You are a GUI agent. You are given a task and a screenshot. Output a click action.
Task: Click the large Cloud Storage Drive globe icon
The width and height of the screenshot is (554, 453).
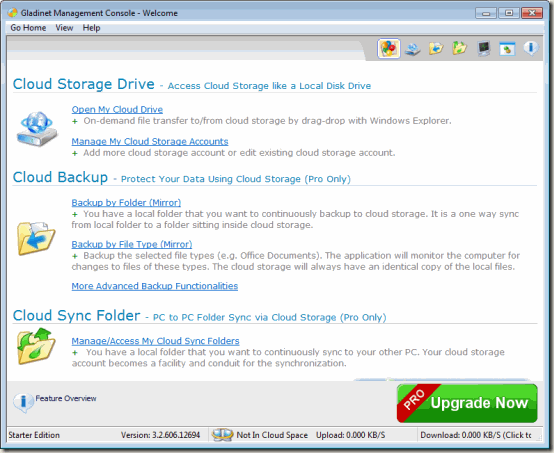tap(37, 129)
